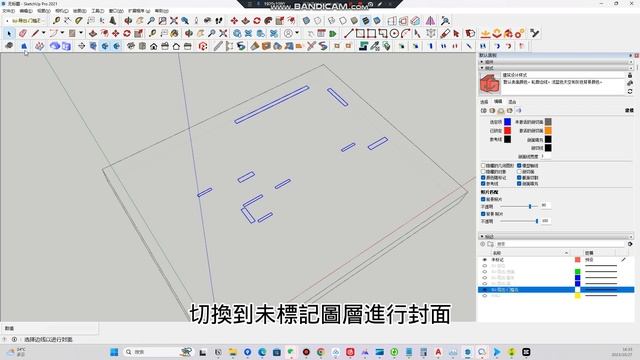Click the Orbit tool in top toolbar row
This screenshot has width=640, height=360.
[128, 20]
